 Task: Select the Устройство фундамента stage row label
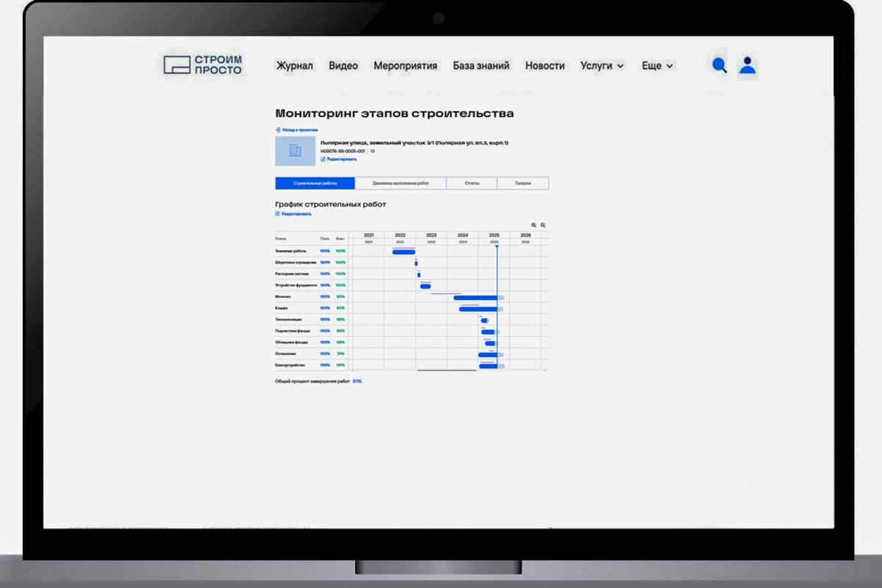pyautogui.click(x=296, y=285)
